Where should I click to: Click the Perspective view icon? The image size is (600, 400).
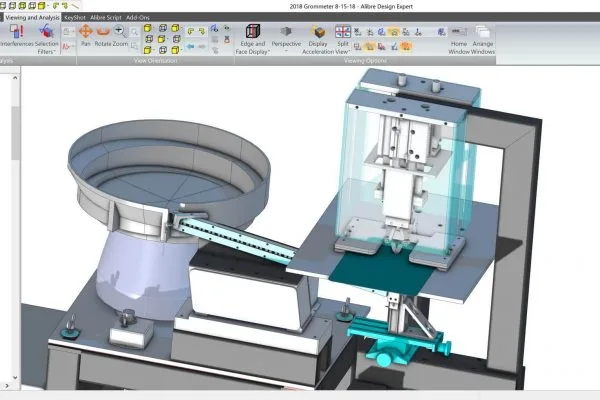[x=286, y=31]
